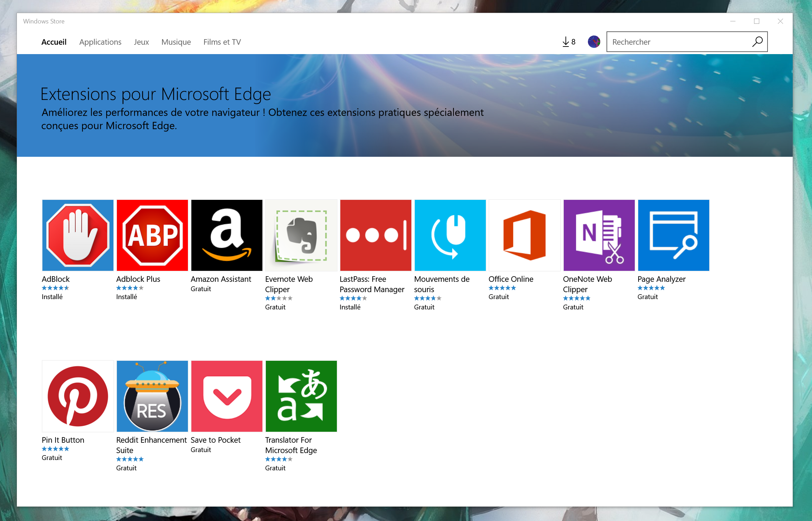
Task: Open the LastPass password manager icon
Action: pyautogui.click(x=376, y=235)
